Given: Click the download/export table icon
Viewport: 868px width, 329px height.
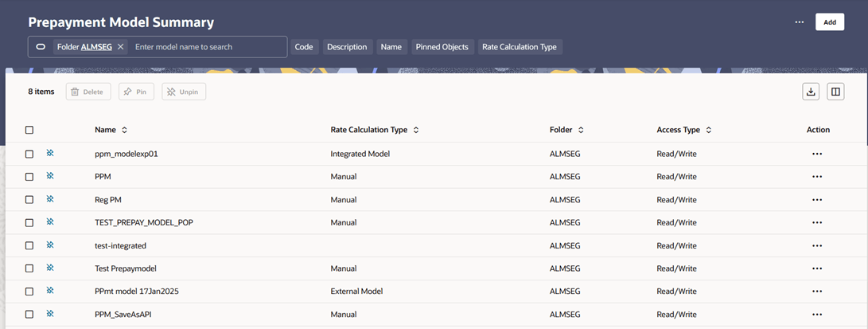Looking at the screenshot, I should [811, 92].
